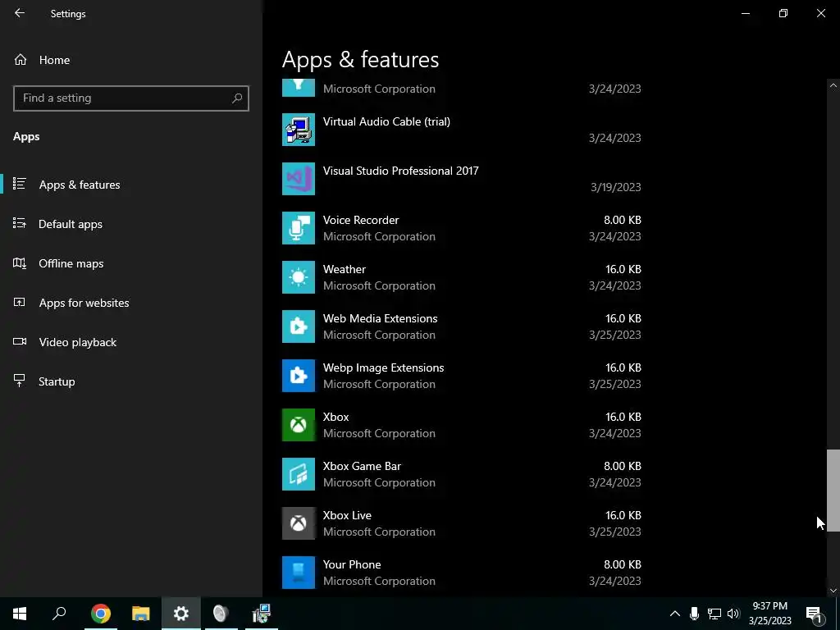Click the Apps for websites sidebar icon

pyautogui.click(x=20, y=303)
